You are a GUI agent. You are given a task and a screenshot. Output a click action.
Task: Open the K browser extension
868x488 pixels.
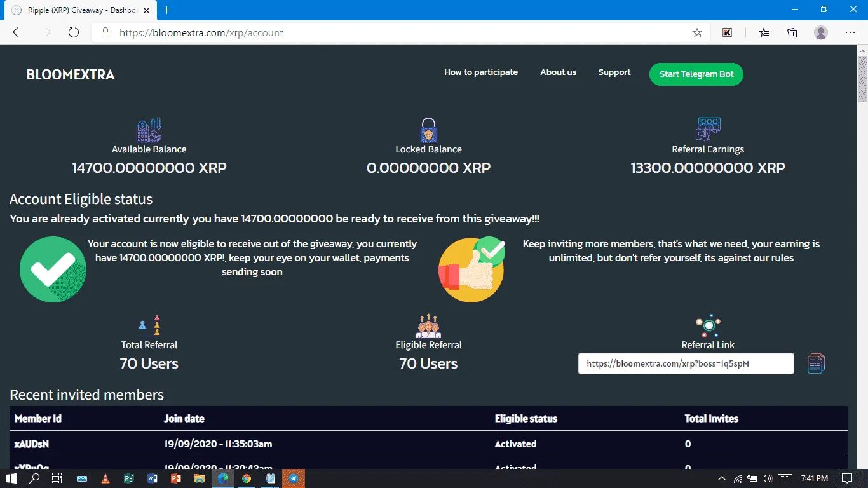pyautogui.click(x=728, y=33)
